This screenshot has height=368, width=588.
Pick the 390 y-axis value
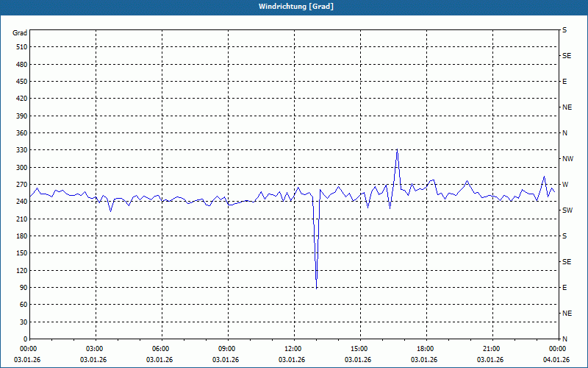tap(22, 116)
